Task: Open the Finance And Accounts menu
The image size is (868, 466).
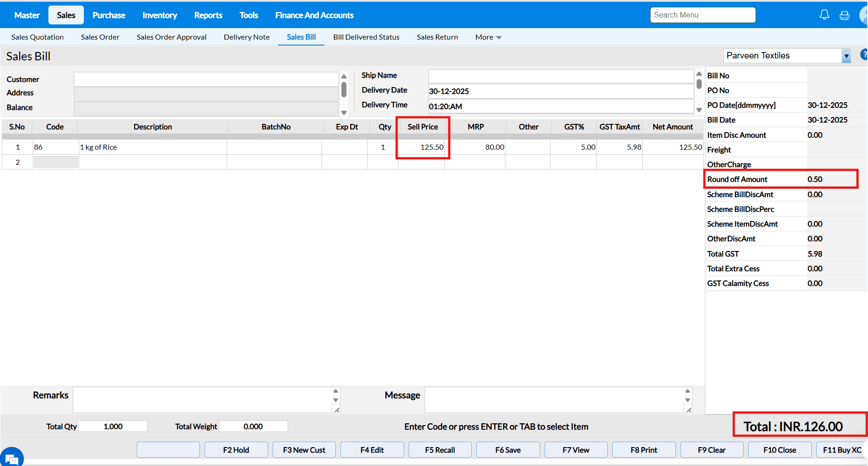Action: click(314, 15)
